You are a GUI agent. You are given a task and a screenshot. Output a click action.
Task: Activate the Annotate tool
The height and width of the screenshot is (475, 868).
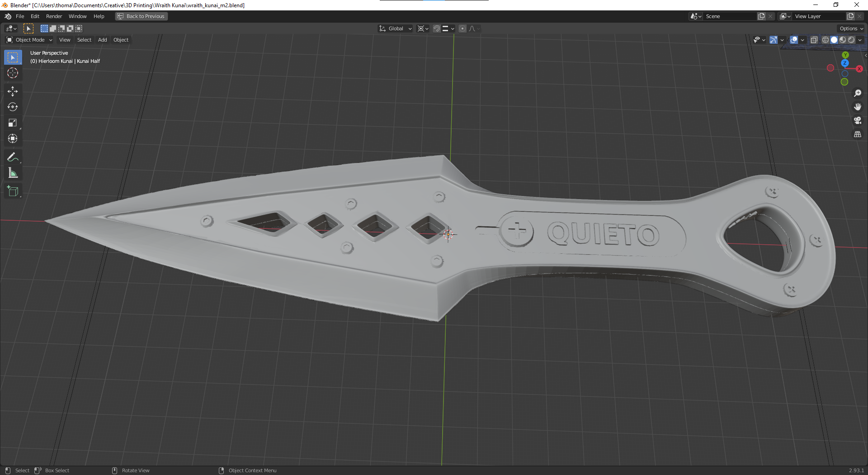(x=12, y=157)
